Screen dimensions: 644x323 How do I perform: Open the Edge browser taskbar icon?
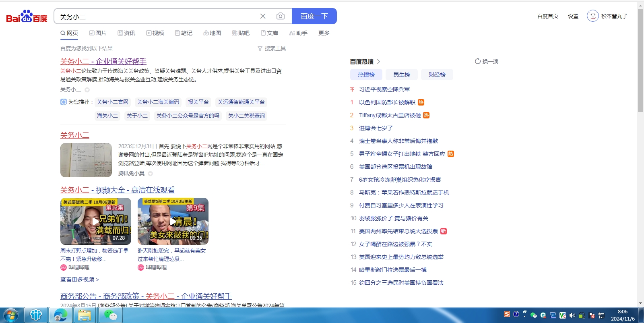pos(60,315)
